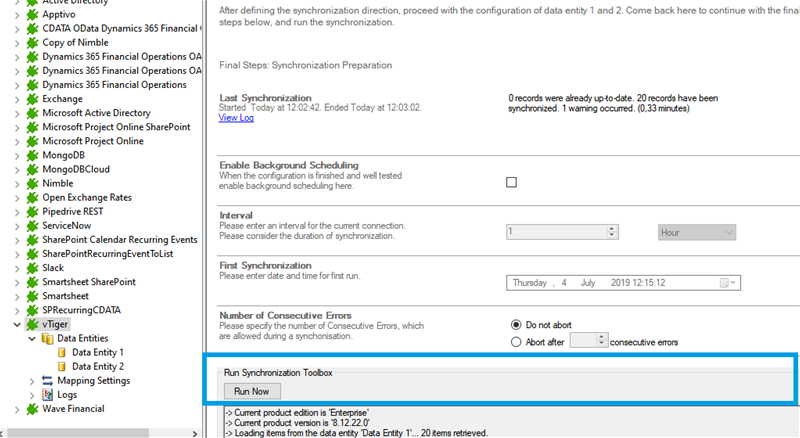Open the First Synchronization date picker dropdown
800x438 pixels.
click(731, 283)
